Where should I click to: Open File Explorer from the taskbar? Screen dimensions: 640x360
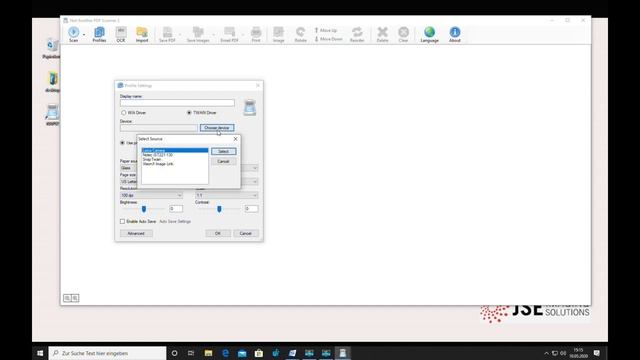point(208,353)
